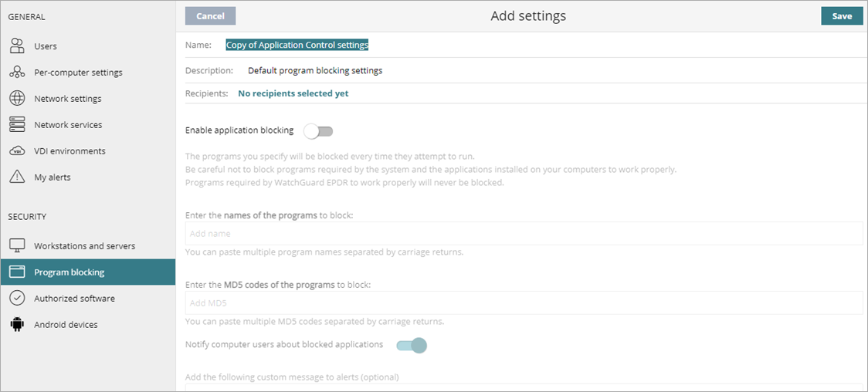Screen dimensions: 868x392
Task: Click No recipients selected yet link
Action: (293, 93)
